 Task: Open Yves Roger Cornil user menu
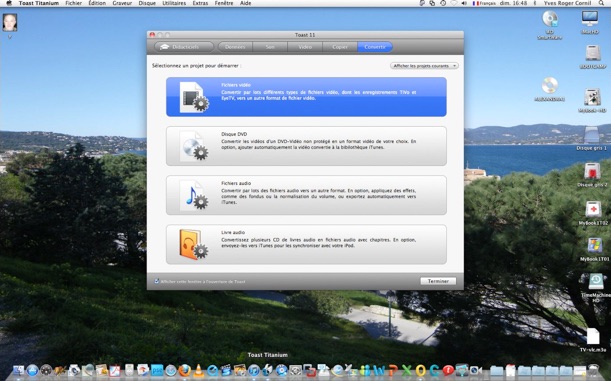coord(567,3)
